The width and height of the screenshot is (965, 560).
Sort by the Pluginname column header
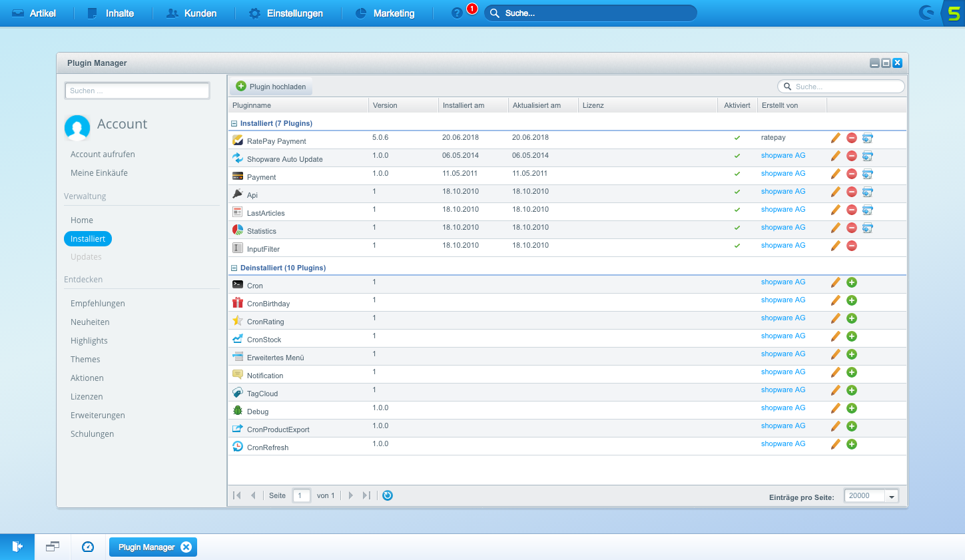pos(298,105)
